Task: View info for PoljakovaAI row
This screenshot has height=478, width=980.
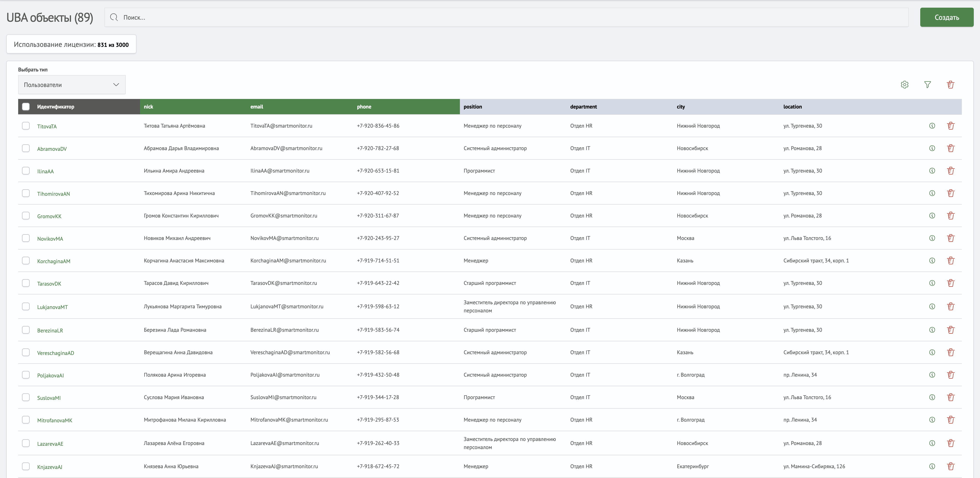Action: tap(932, 375)
